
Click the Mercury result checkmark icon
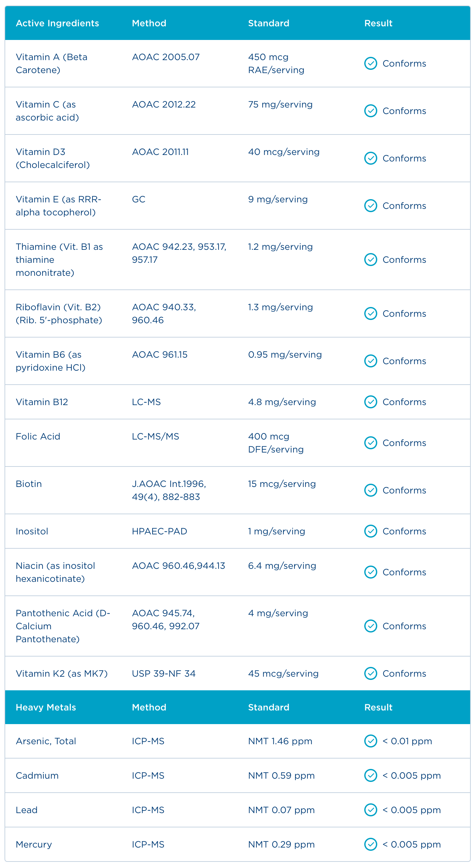coord(370,844)
